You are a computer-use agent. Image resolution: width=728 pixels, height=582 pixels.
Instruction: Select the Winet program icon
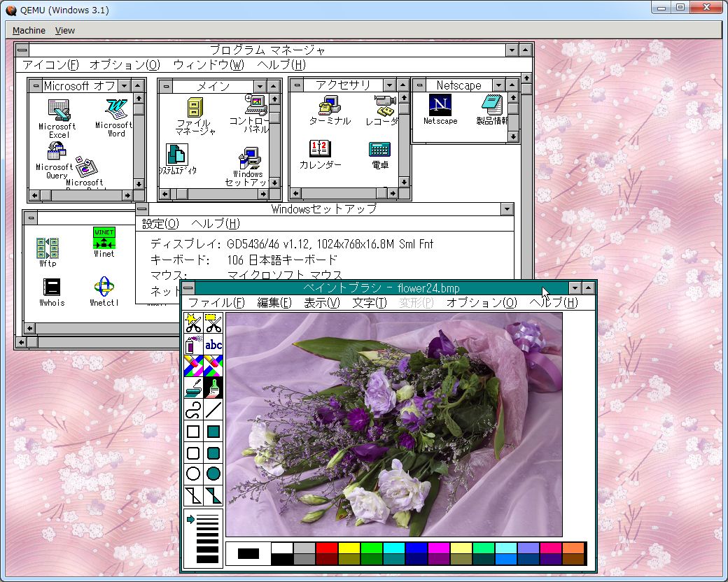point(104,242)
